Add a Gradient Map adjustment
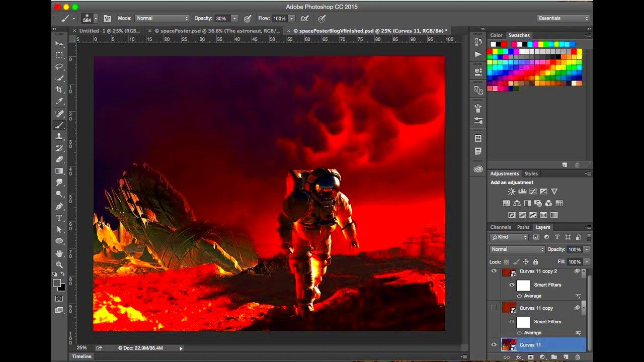The width and height of the screenshot is (644, 362). [x=554, y=215]
